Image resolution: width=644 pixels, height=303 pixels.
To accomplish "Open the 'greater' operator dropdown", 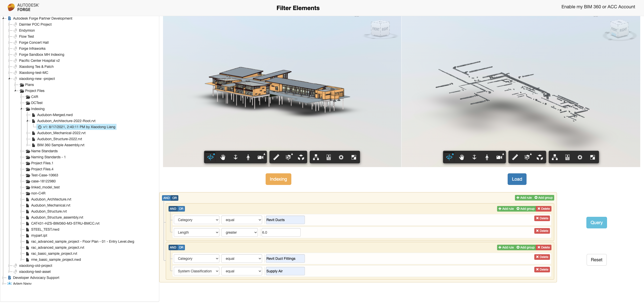I will click(240, 232).
